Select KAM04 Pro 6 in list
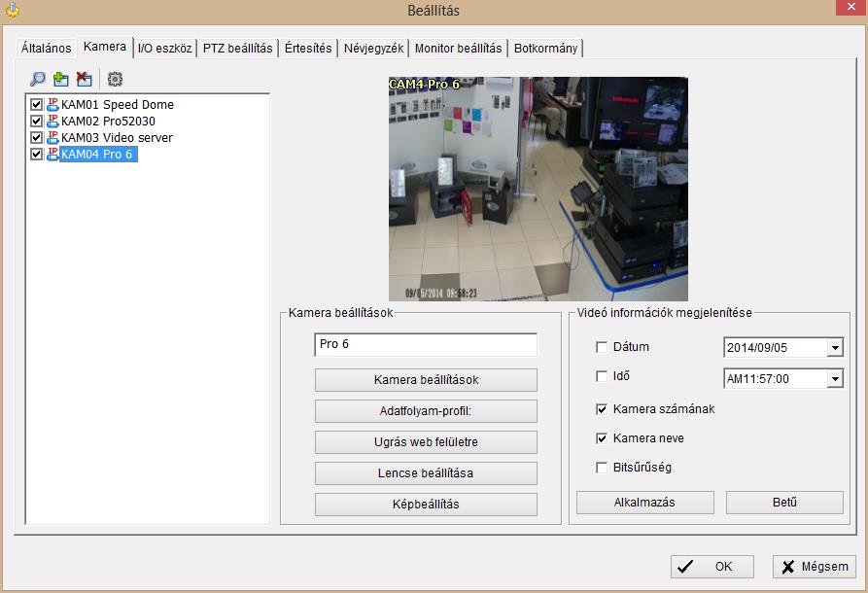This screenshot has width=868, height=593. click(98, 154)
